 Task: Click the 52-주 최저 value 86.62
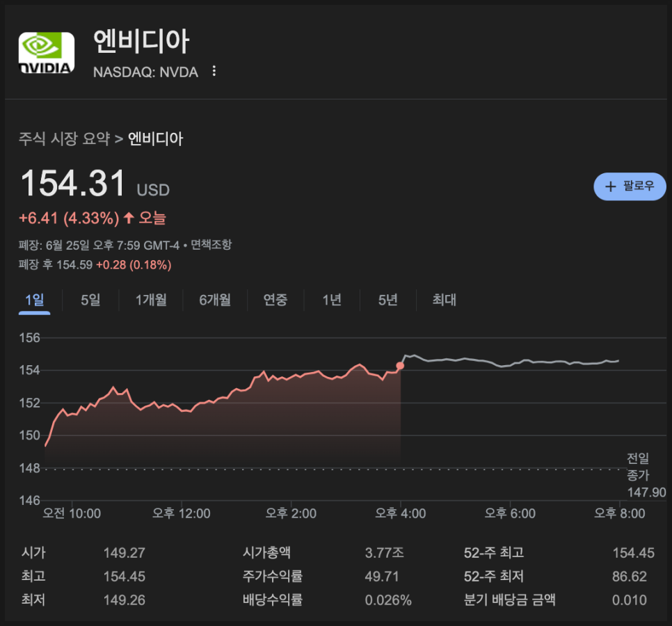pos(629,577)
